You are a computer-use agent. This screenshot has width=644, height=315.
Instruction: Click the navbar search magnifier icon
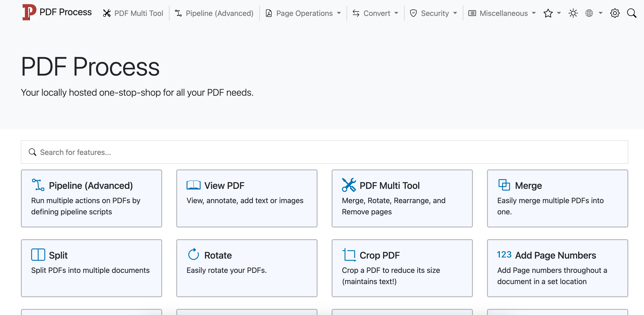[632, 13]
